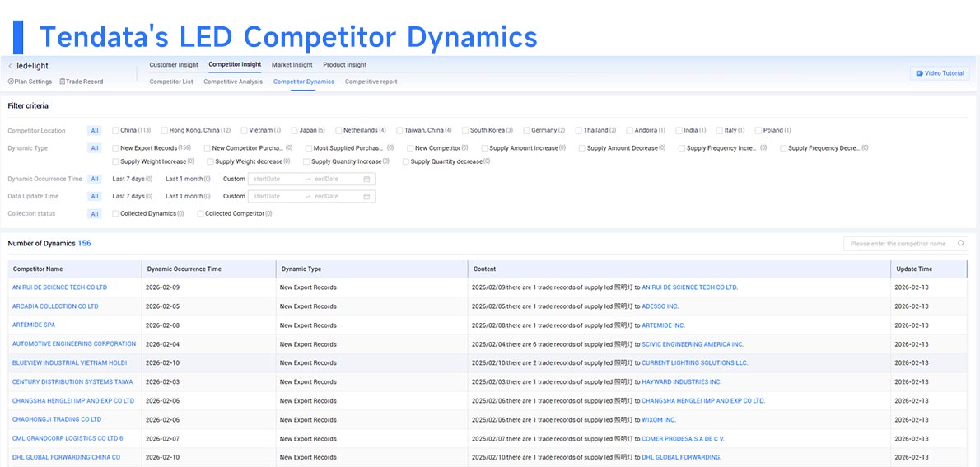The width and height of the screenshot is (980, 467).
Task: Tick the Collected Dynamics checkbox
Action: (115, 213)
